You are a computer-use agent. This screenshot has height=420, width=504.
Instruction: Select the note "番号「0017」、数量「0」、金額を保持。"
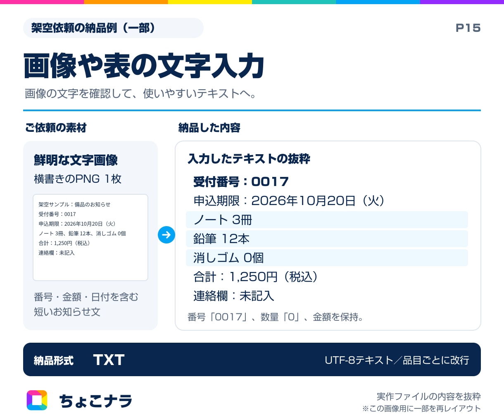(x=276, y=317)
